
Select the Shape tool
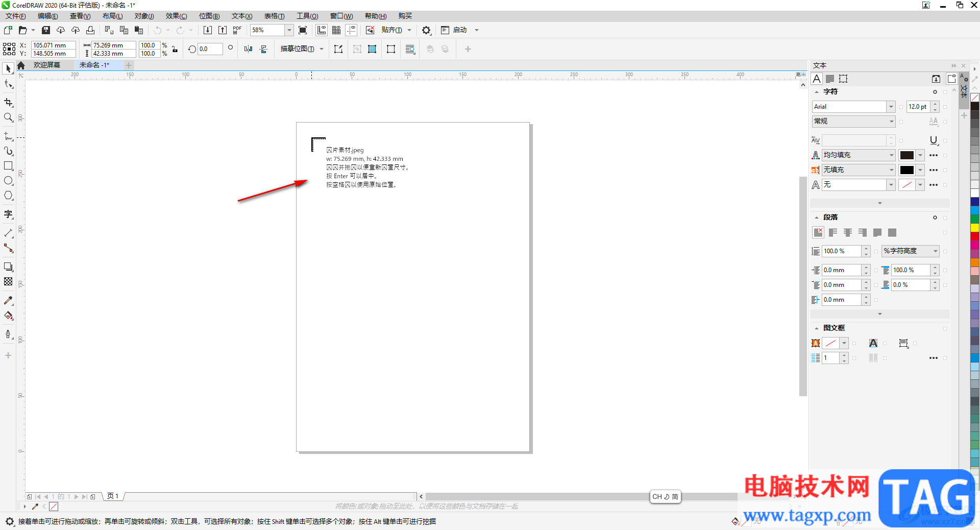(x=8, y=84)
